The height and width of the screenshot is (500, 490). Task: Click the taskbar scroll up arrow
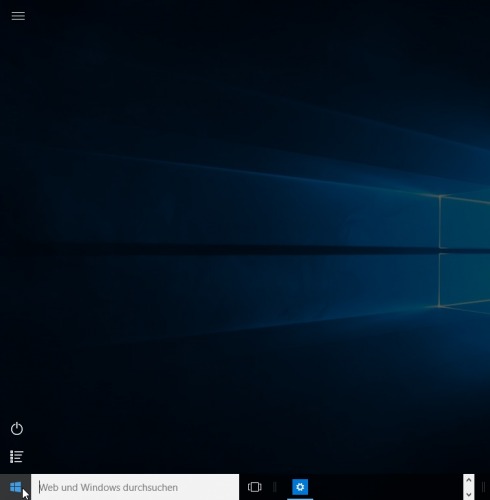[468, 480]
